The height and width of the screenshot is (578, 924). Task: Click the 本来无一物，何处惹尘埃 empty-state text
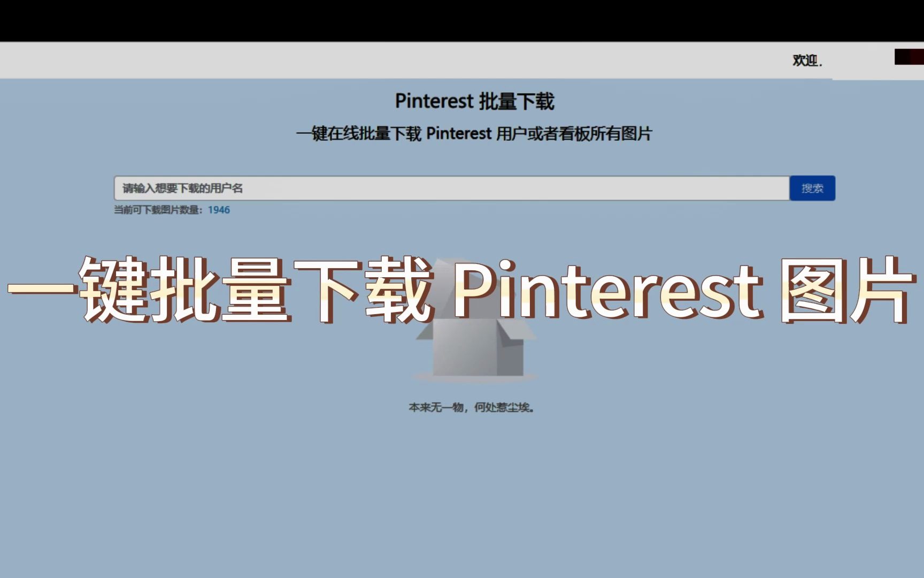[472, 407]
